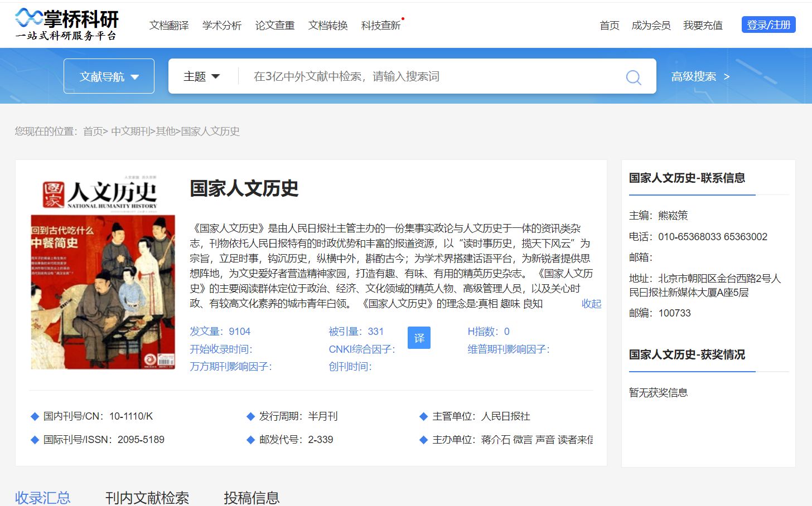This screenshot has height=506, width=812.
Task: Click the 国际刊号/ISSN: 2095-5189 entry
Action: point(104,440)
